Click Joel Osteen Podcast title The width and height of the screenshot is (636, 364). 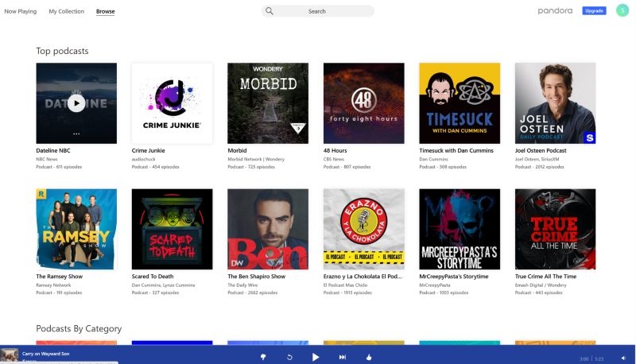point(541,150)
